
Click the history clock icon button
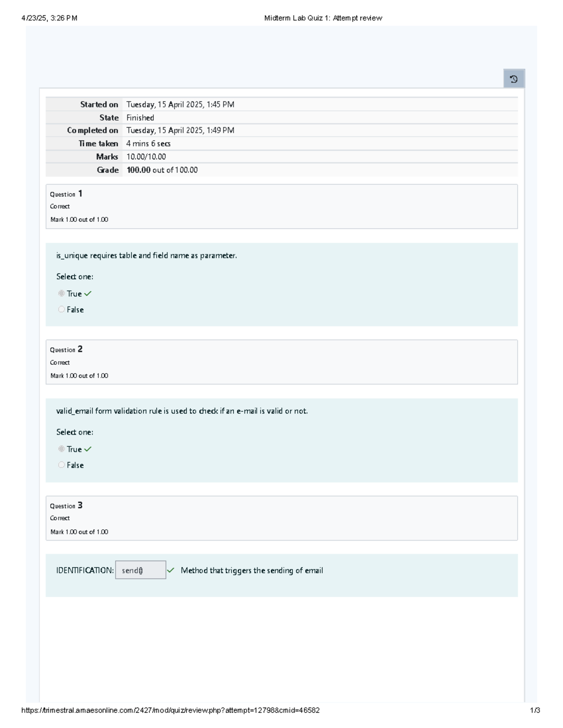tap(514, 79)
